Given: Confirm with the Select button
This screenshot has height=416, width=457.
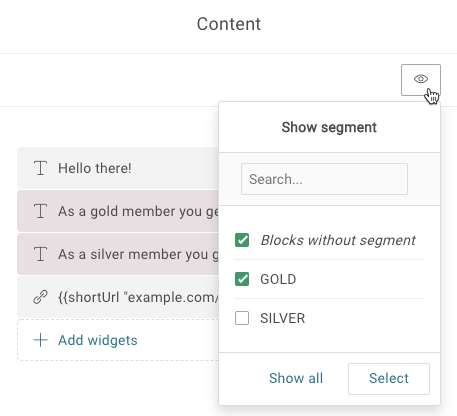Looking at the screenshot, I should coord(389,379).
